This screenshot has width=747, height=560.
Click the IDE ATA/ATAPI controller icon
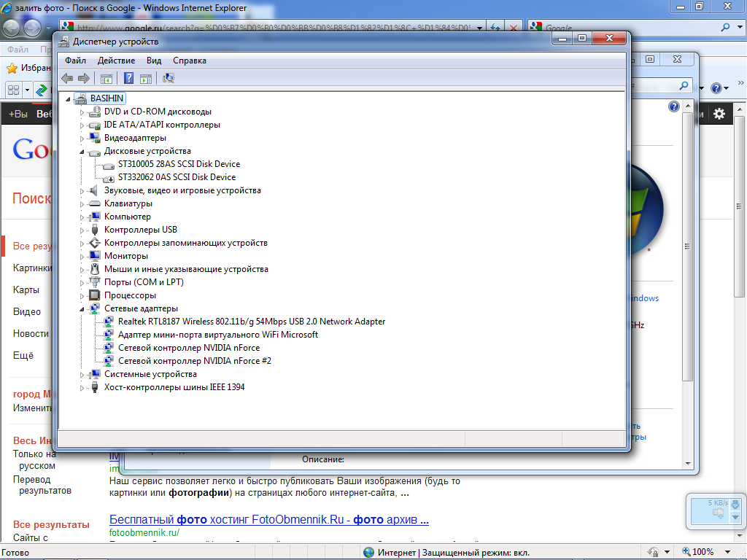click(x=95, y=125)
